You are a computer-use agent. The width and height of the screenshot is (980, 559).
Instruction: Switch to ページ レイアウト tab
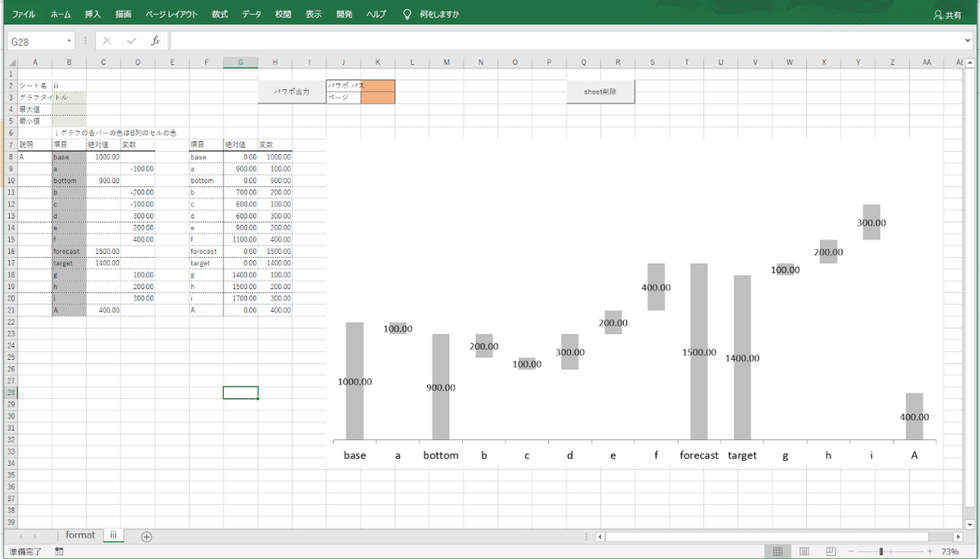point(171,15)
